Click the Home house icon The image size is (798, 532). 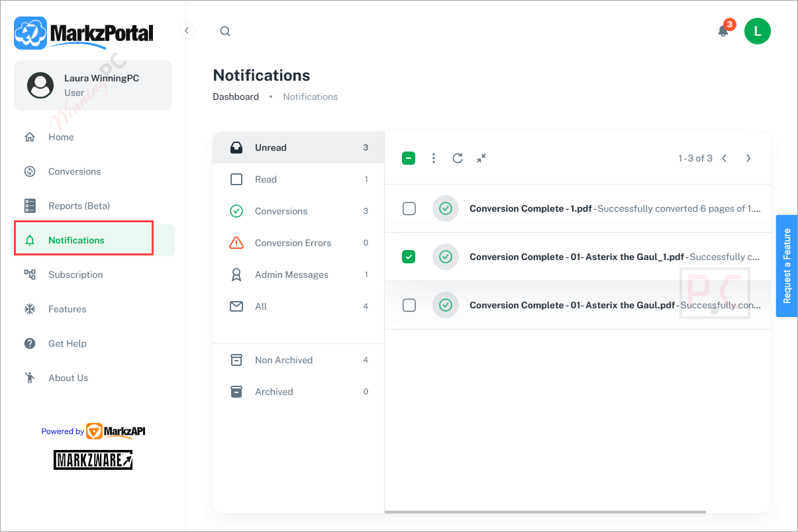tap(30, 137)
